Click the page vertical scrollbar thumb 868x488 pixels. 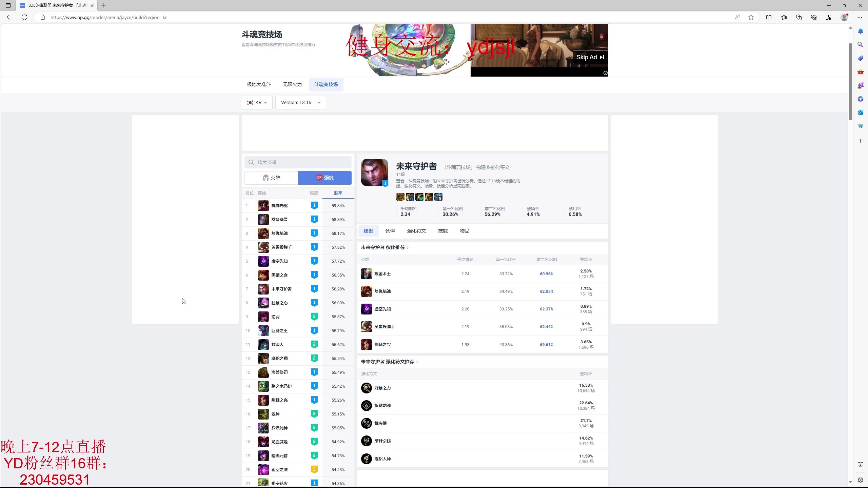(850, 81)
